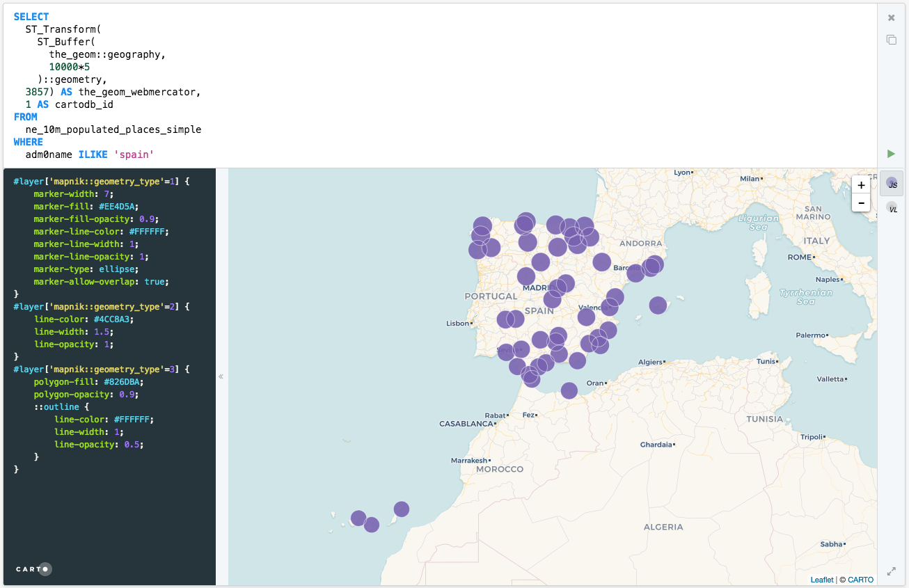This screenshot has width=909, height=588.
Task: Click the 'ST_Buffer(' function line
Action: click(x=66, y=42)
